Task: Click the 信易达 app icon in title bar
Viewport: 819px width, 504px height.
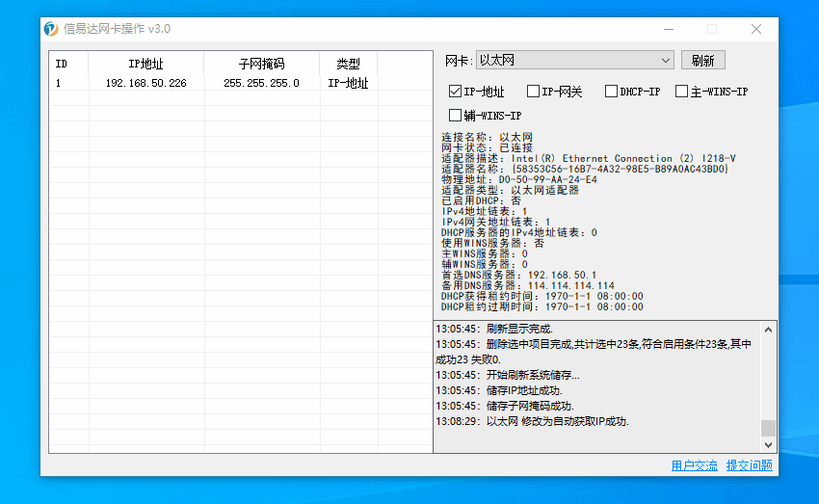Action: 51,29
